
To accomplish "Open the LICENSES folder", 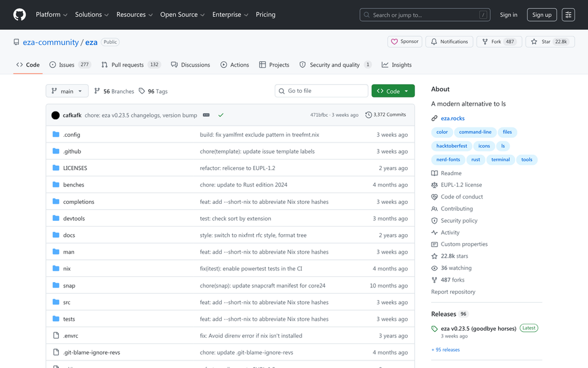I will click(75, 168).
